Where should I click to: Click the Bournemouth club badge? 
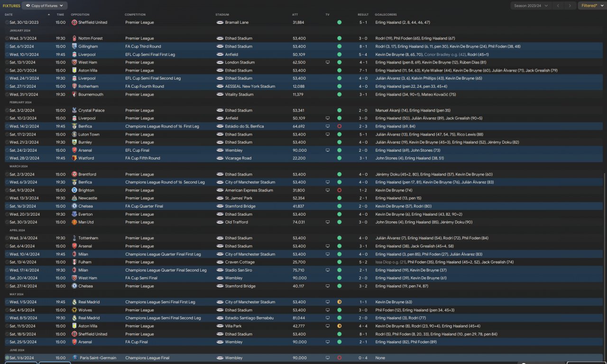point(74,94)
